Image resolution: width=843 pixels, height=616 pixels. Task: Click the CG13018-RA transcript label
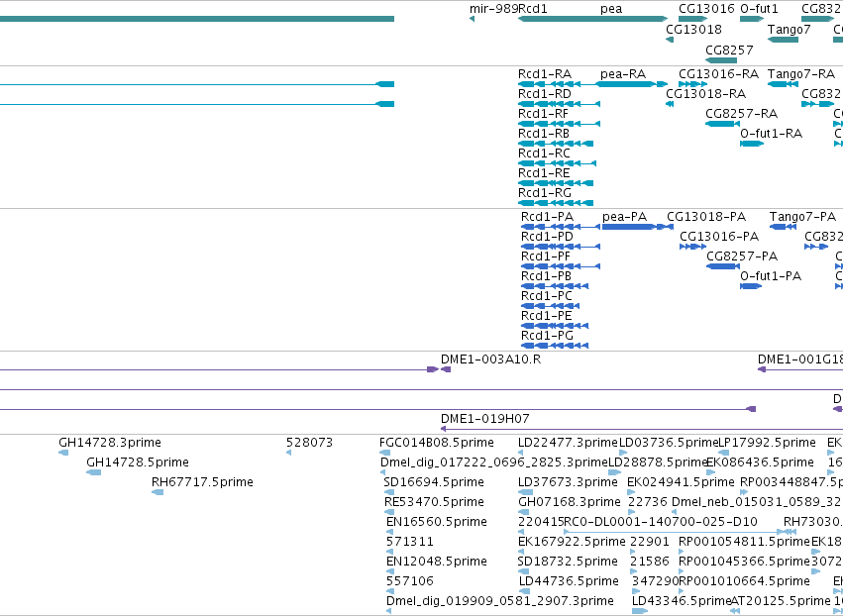point(705,94)
